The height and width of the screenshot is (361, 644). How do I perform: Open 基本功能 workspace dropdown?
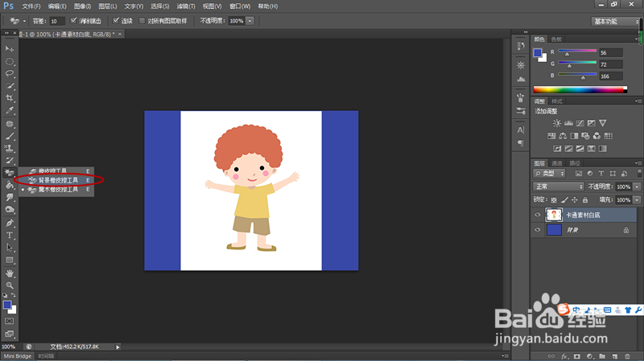614,22
